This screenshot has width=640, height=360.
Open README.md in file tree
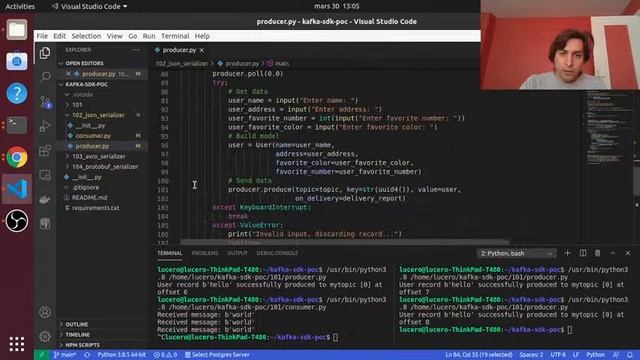point(89,198)
